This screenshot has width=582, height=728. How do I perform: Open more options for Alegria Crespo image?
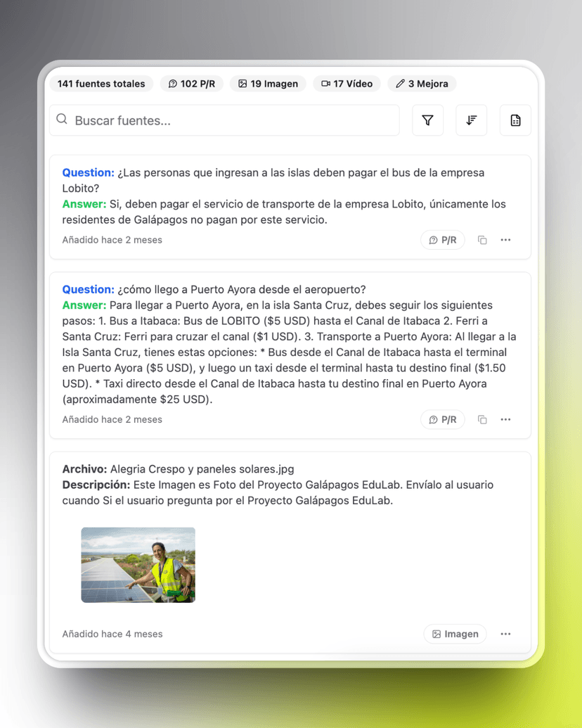[x=505, y=634]
